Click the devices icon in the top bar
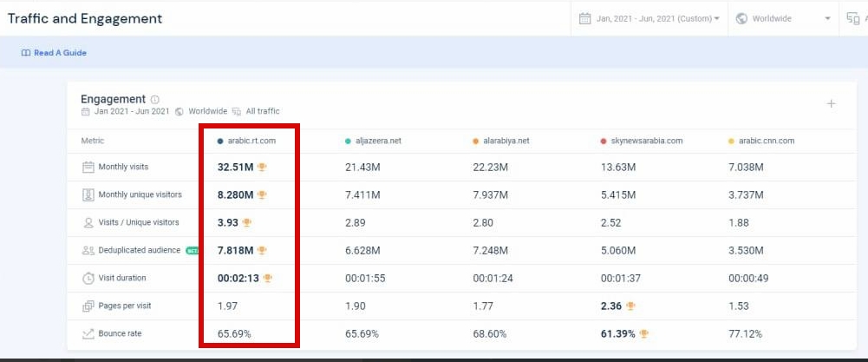This screenshot has height=362, width=868. (852, 18)
